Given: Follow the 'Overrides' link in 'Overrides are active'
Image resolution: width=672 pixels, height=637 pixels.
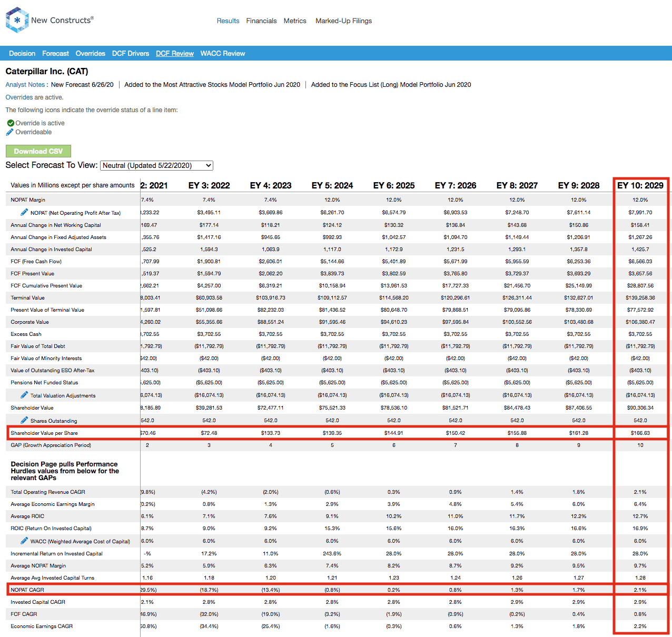Looking at the screenshot, I should tap(19, 97).
